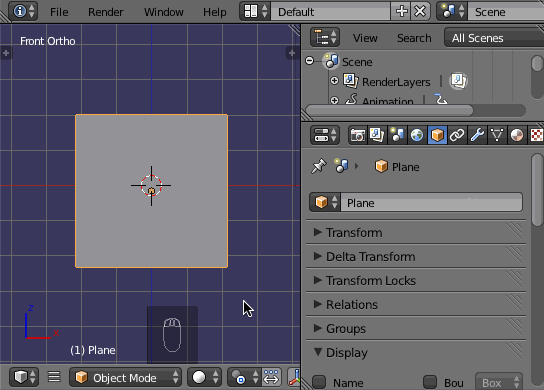Open the Render menu

[x=105, y=12]
